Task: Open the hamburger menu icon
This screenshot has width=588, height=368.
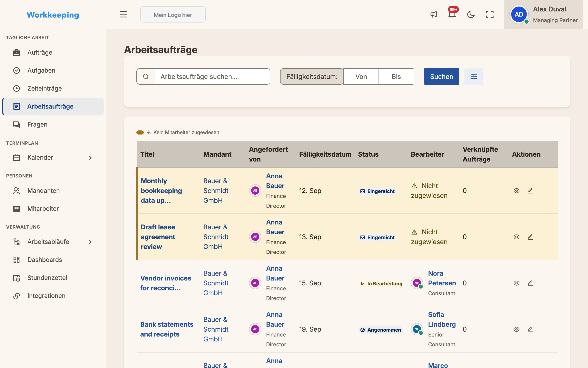Action: coord(123,14)
